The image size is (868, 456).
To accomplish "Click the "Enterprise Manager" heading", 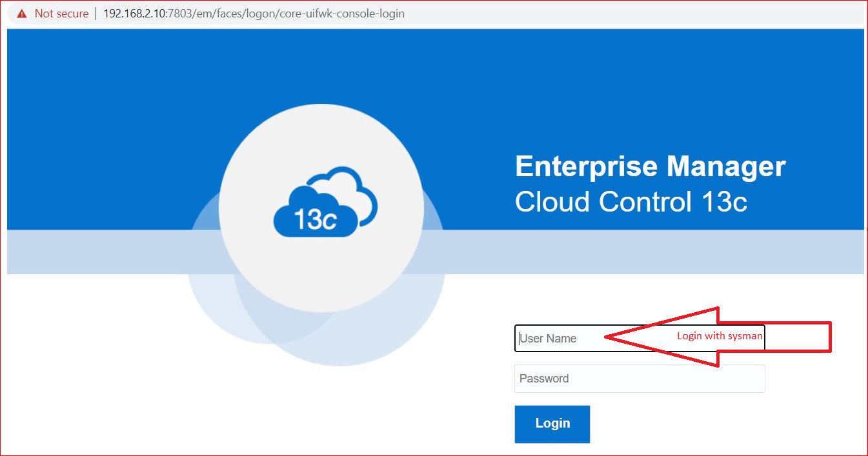I will tap(650, 166).
